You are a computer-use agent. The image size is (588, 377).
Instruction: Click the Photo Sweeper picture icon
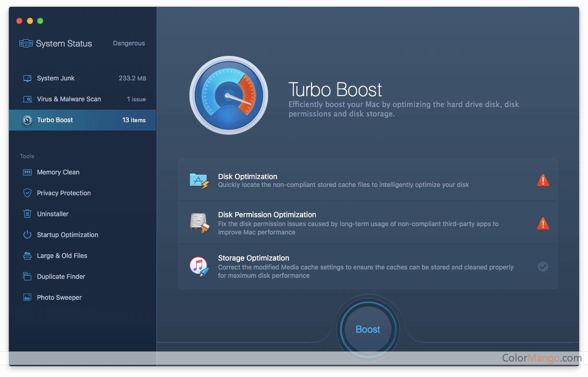(28, 298)
